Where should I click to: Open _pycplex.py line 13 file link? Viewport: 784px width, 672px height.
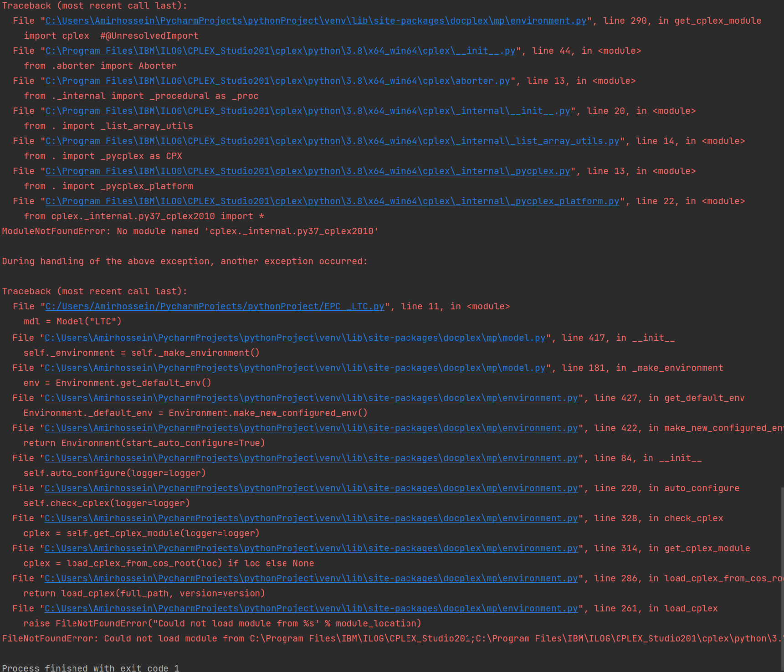coord(306,171)
